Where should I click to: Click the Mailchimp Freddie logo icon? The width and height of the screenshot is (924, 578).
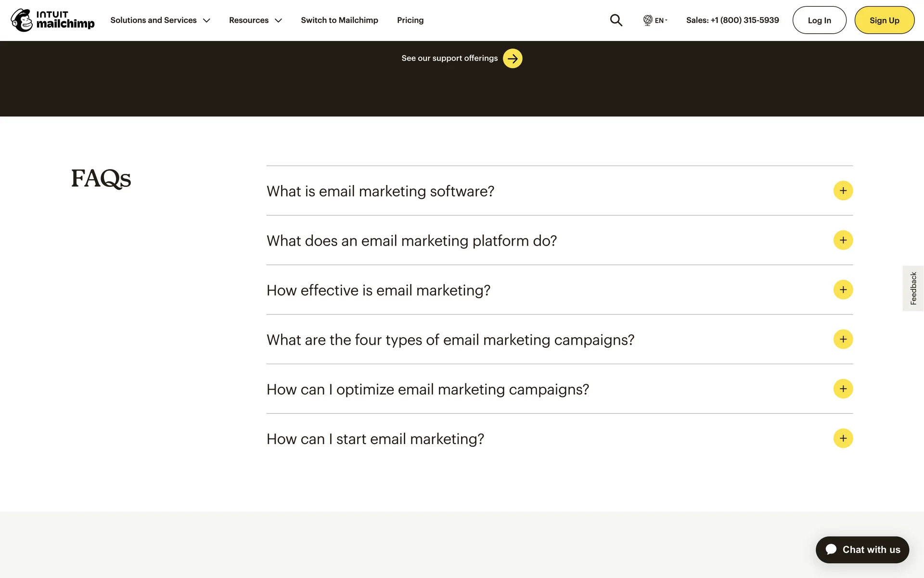click(22, 20)
